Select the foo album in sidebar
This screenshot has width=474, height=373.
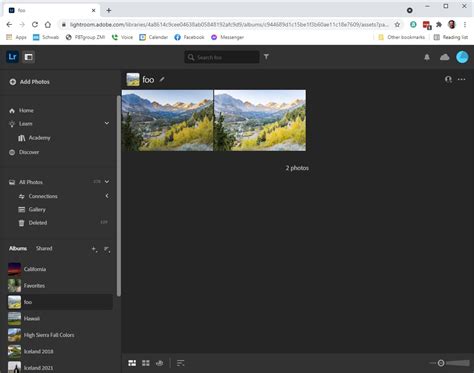[x=60, y=302]
